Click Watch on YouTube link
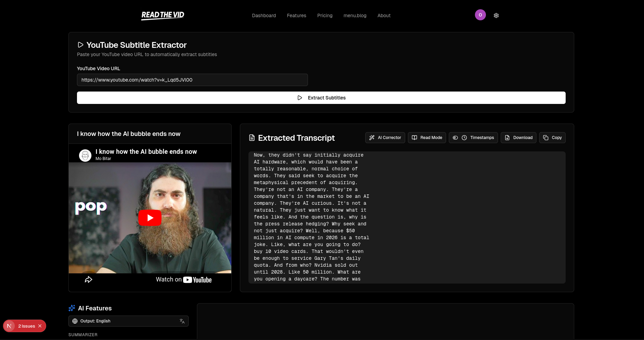 [x=184, y=279]
